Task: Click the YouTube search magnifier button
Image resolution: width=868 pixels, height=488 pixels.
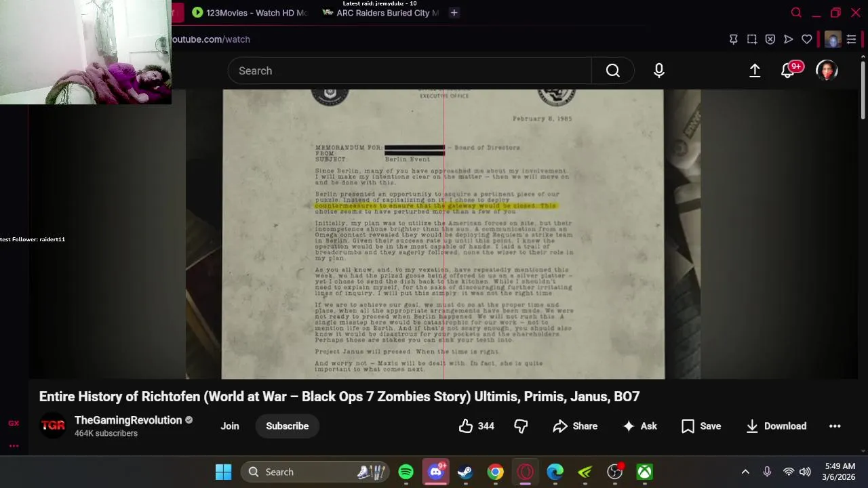Action: (613, 70)
